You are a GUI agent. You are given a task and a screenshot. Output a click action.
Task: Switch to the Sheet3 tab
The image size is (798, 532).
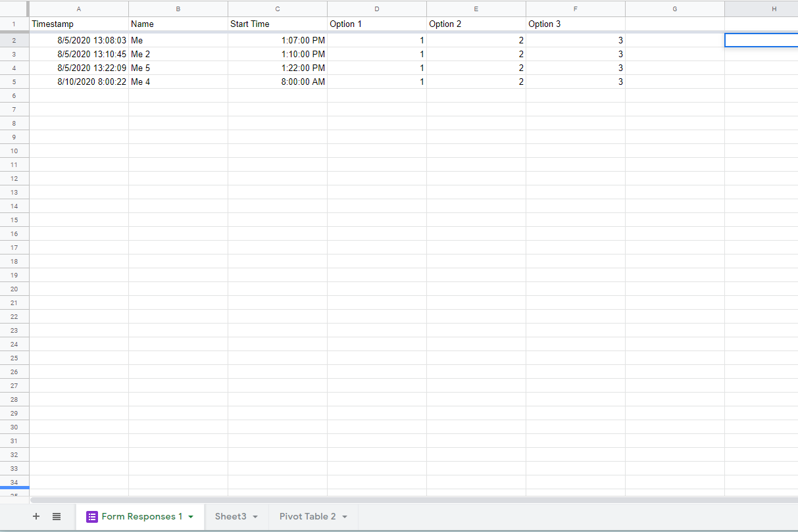pos(232,517)
